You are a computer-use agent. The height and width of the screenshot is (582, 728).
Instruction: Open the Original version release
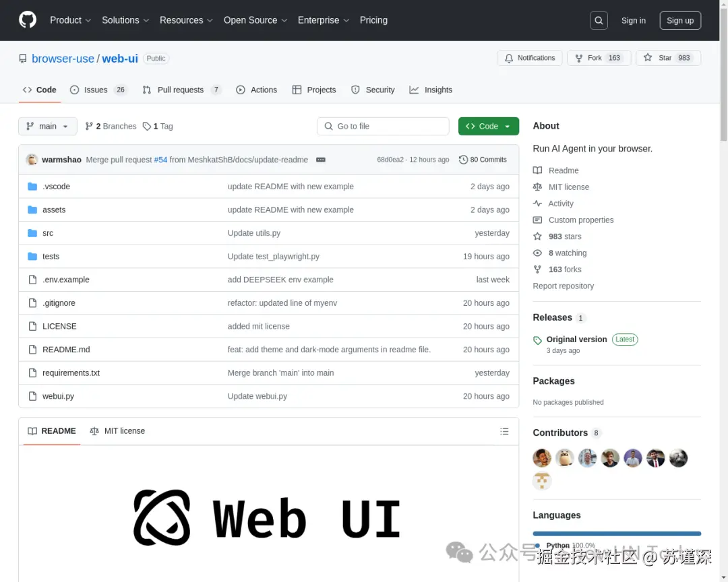[576, 339]
